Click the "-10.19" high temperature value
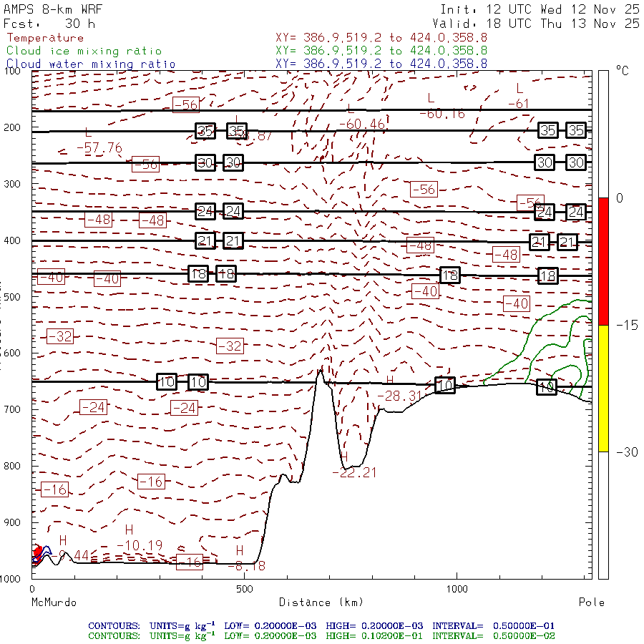Image resolution: width=644 pixels, height=644 pixels. pyautogui.click(x=140, y=545)
